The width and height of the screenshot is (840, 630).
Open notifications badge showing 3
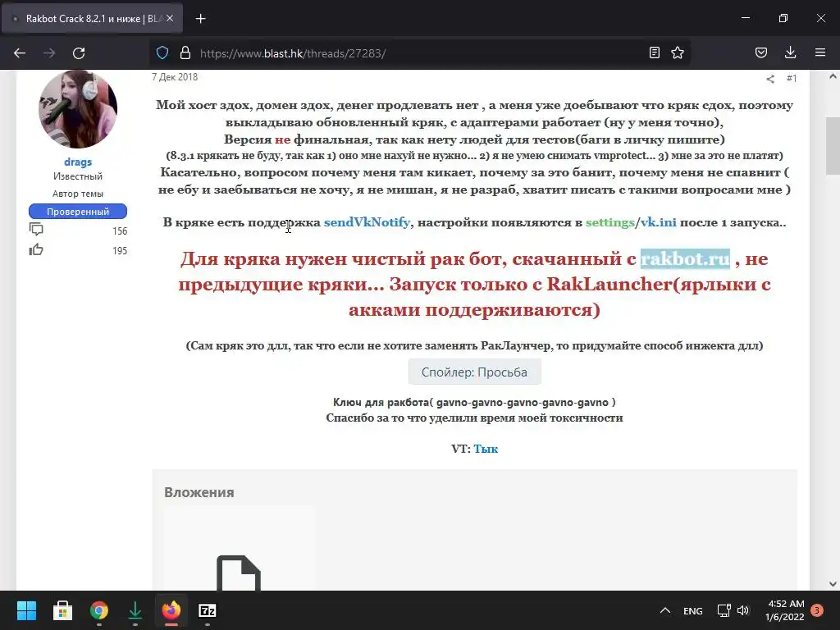(817, 610)
